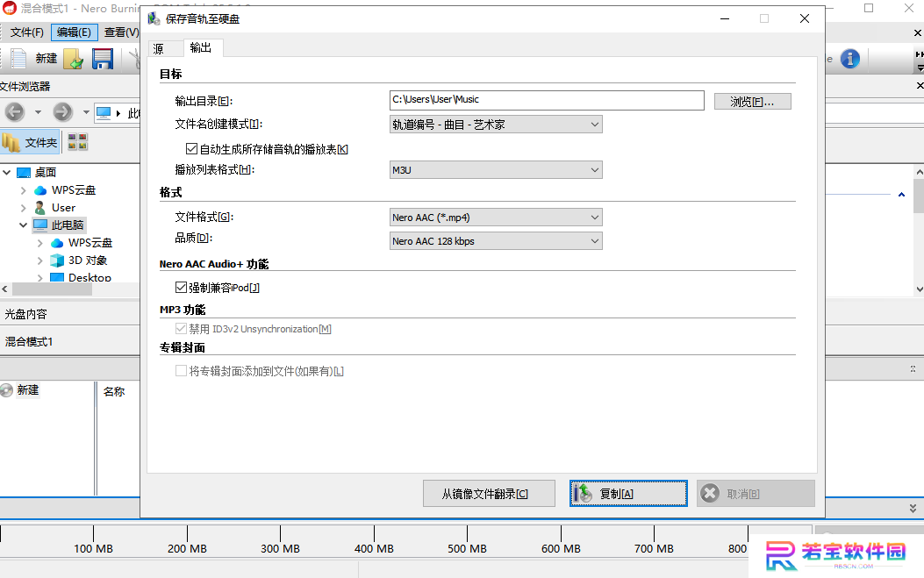Open the 编辑(E) menu

(75, 32)
